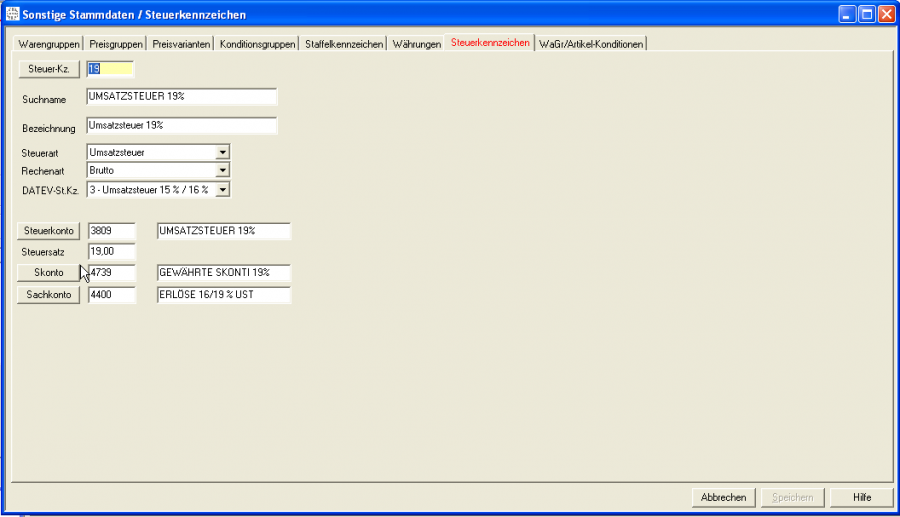Click the Sachkonto lookup button
This screenshot has height=517, width=900.
pyautogui.click(x=49, y=294)
